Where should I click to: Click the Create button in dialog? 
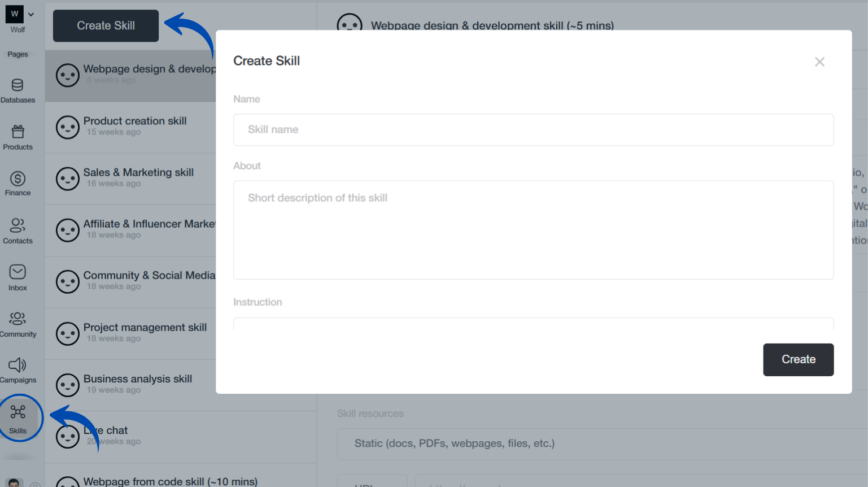point(798,359)
